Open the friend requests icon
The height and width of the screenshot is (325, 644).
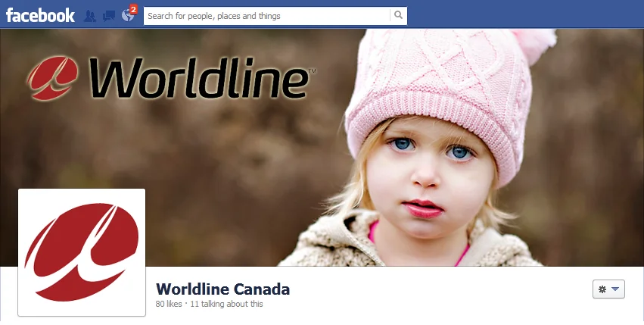point(89,16)
